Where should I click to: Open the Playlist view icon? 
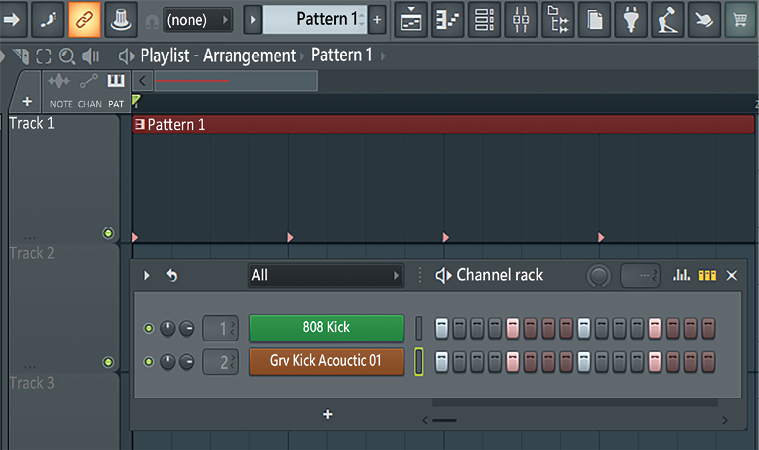(411, 20)
